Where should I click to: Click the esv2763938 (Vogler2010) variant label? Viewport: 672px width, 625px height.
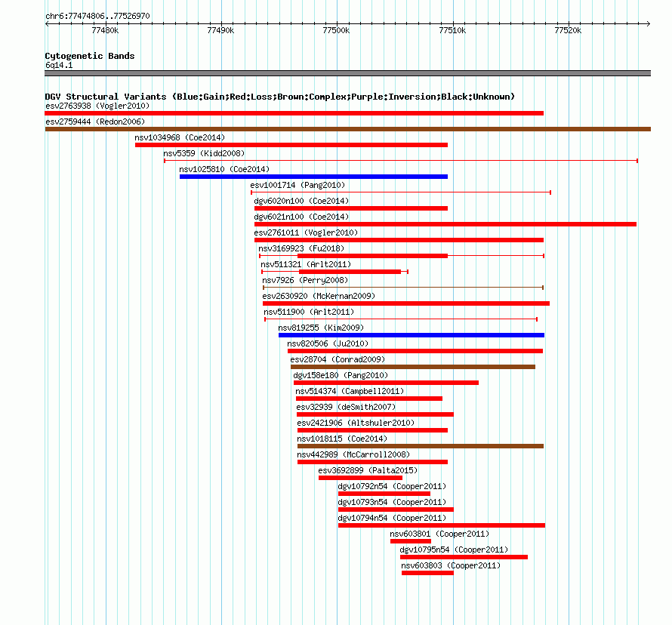97,106
